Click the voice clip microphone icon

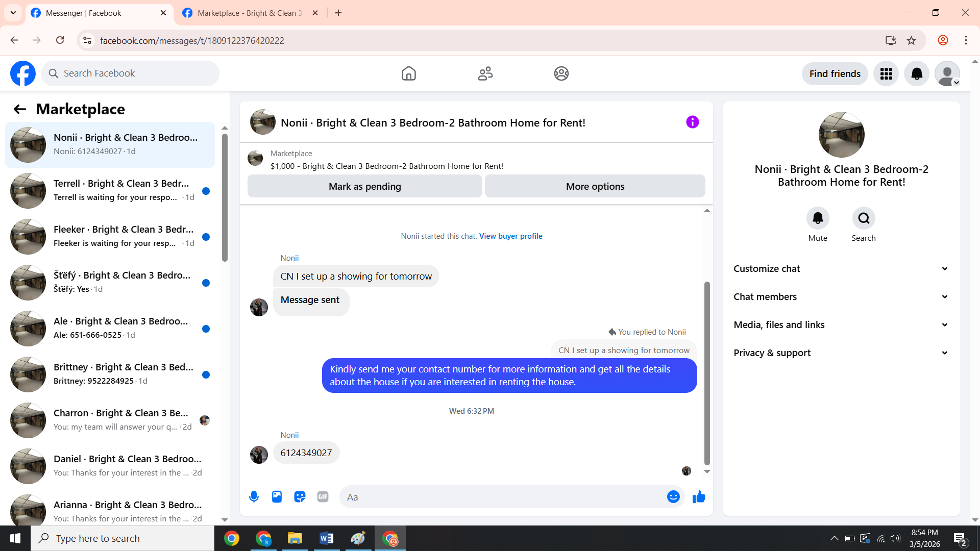pyautogui.click(x=254, y=497)
